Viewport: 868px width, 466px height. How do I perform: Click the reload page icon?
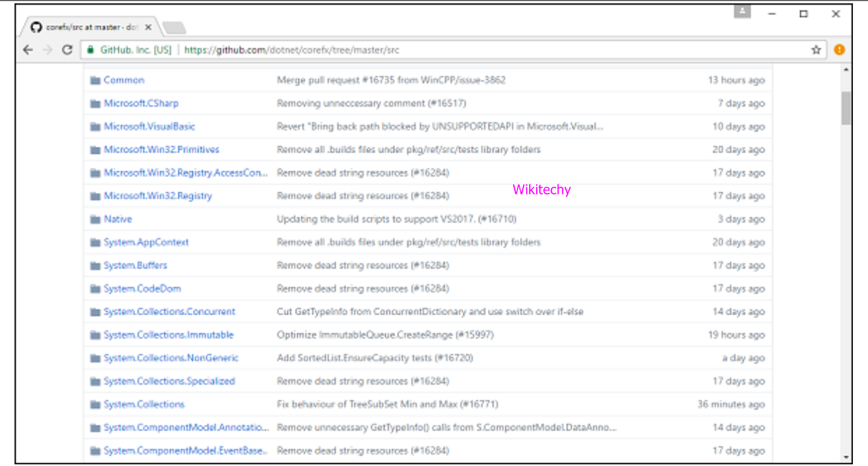[x=67, y=50]
